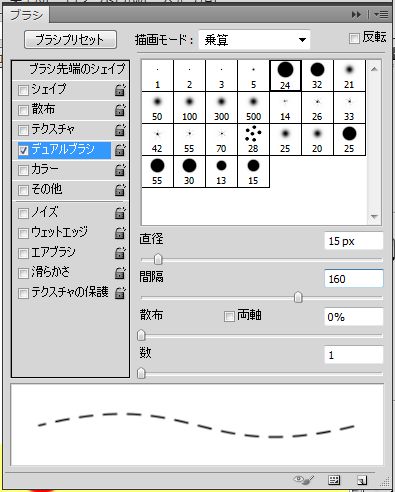This screenshot has height=492, width=395.
Task: Click lock icon beside 散布 option row
Action: pyautogui.click(x=120, y=110)
